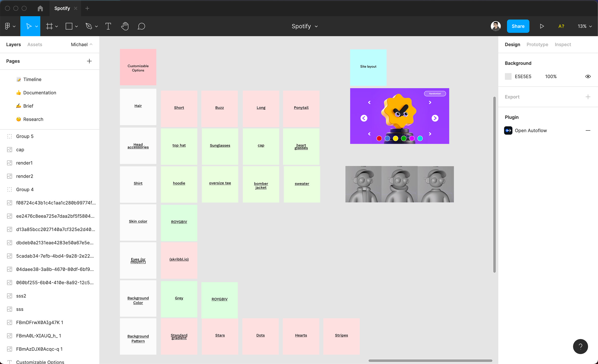The image size is (598, 364).
Task: Click Share button to share file
Action: [517, 26]
